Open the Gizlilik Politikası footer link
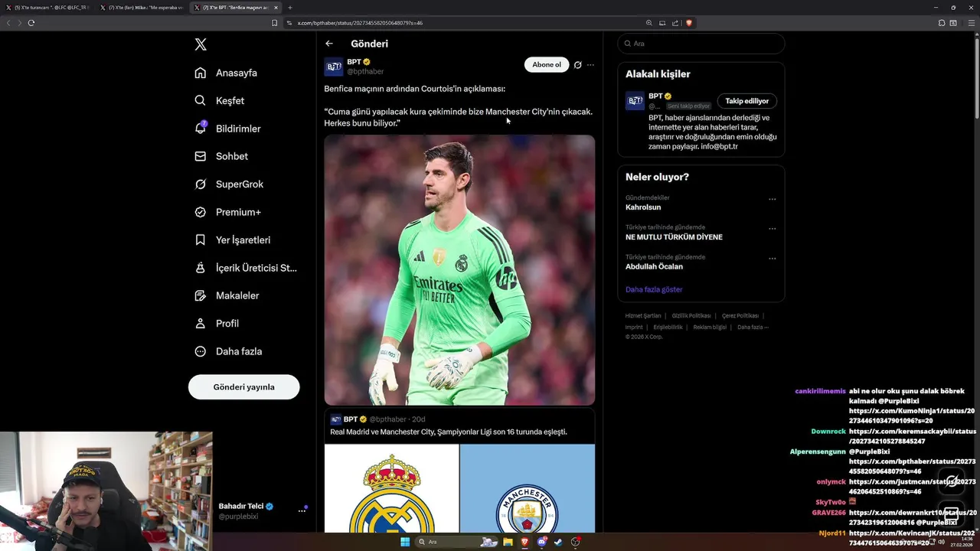The width and height of the screenshot is (980, 551). pos(692,315)
